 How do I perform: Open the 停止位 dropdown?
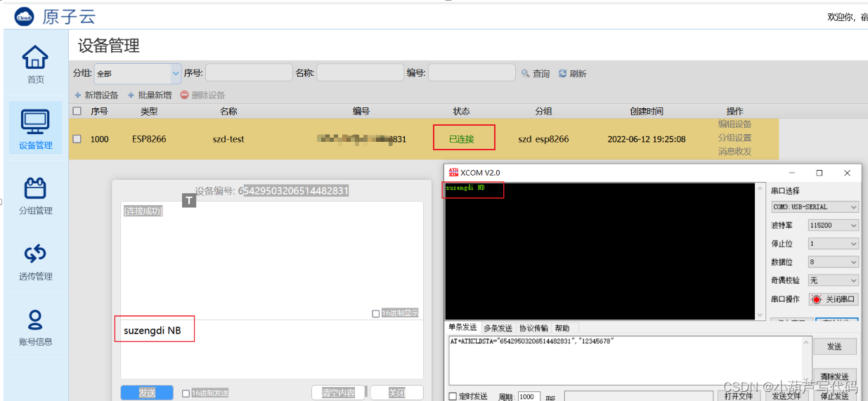(833, 244)
